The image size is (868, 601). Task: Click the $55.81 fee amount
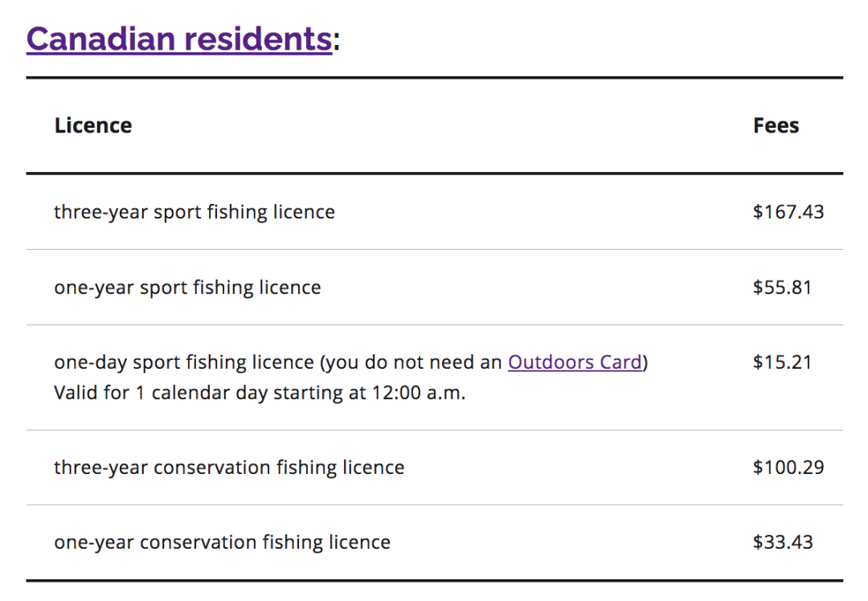[782, 287]
